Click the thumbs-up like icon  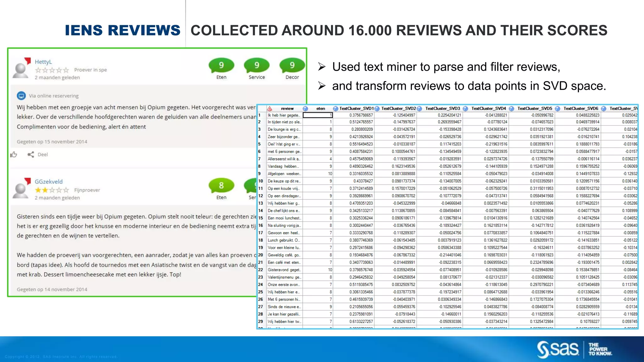tap(14, 154)
